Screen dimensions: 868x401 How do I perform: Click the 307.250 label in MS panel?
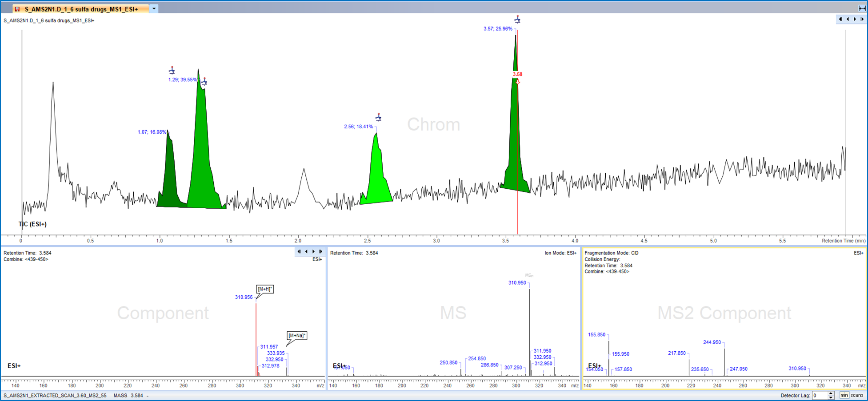point(513,368)
